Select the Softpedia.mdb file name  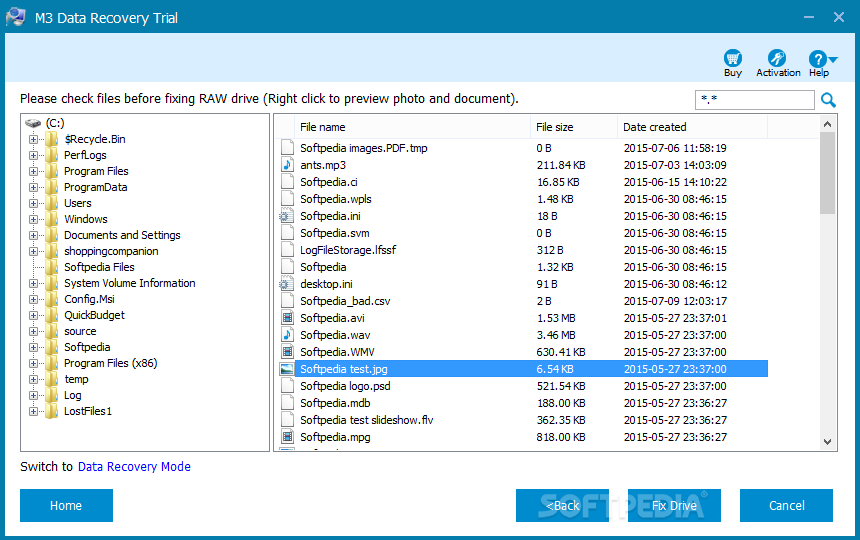click(335, 403)
